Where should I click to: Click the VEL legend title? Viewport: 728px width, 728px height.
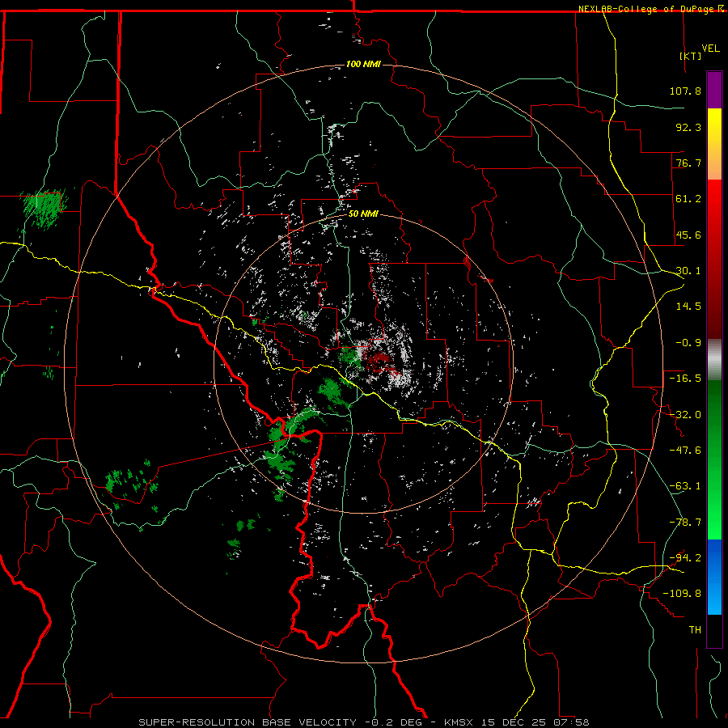(710, 49)
